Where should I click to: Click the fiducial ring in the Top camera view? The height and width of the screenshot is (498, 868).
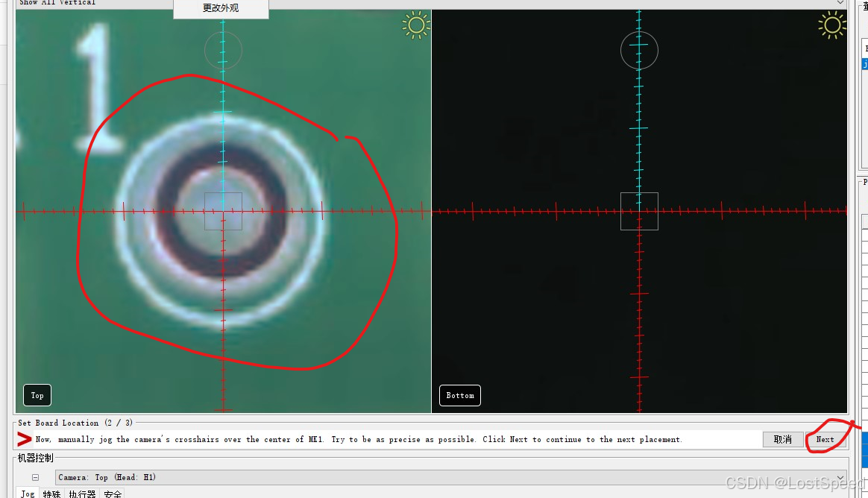[x=222, y=220]
